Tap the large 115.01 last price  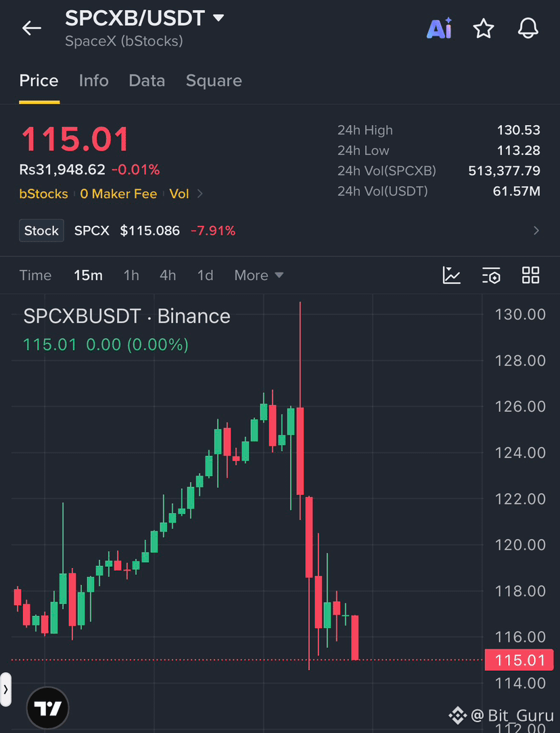click(x=75, y=139)
